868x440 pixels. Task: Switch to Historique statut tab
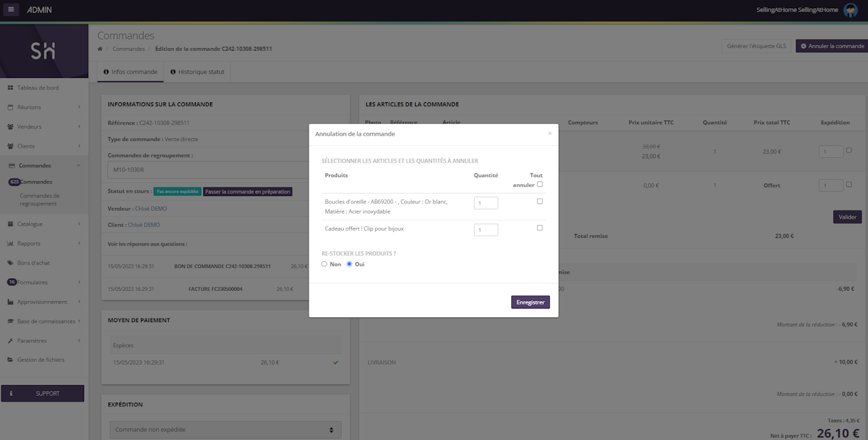[x=197, y=72]
